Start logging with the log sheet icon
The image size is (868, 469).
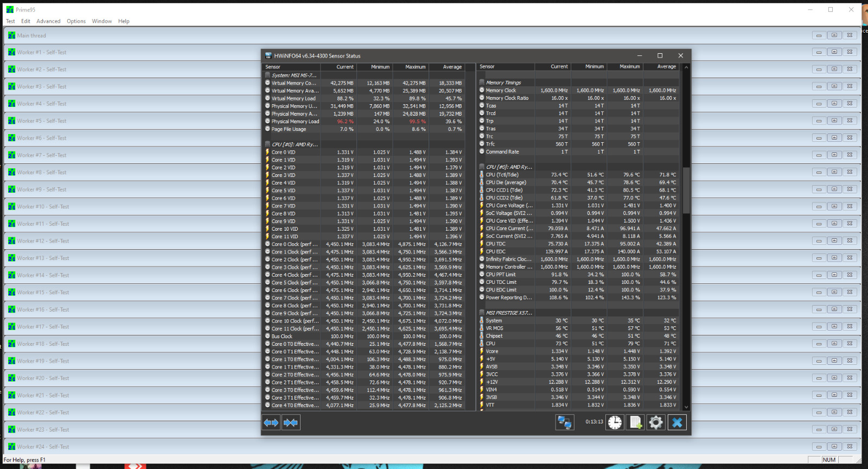point(636,422)
